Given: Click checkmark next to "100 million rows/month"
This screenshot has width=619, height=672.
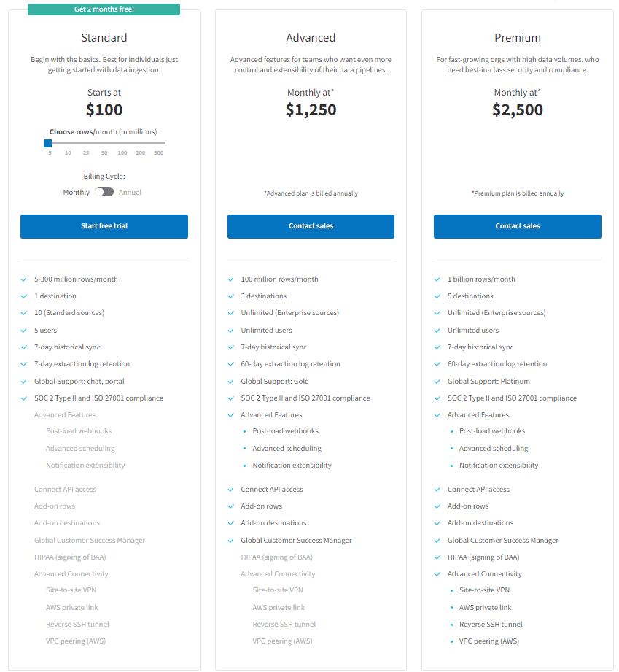Looking at the screenshot, I should click(x=230, y=279).
